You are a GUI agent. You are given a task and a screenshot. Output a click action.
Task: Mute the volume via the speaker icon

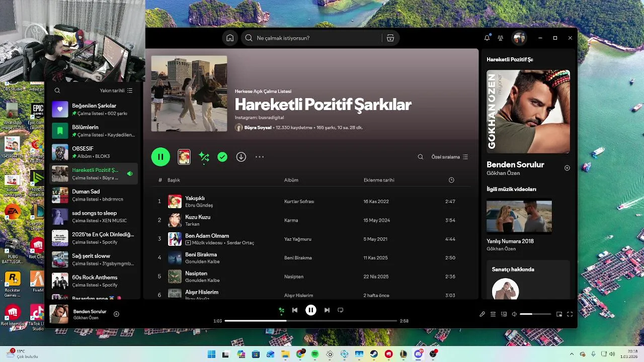[514, 314]
